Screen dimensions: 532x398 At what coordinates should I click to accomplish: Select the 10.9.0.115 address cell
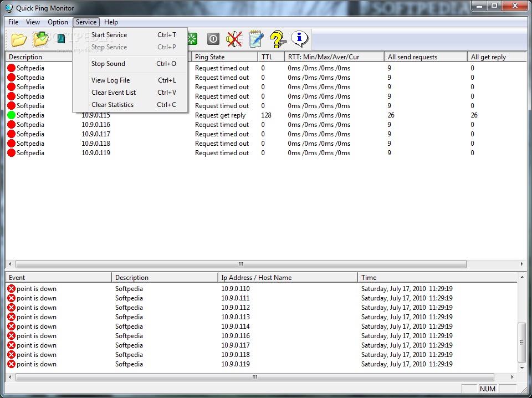tap(96, 115)
